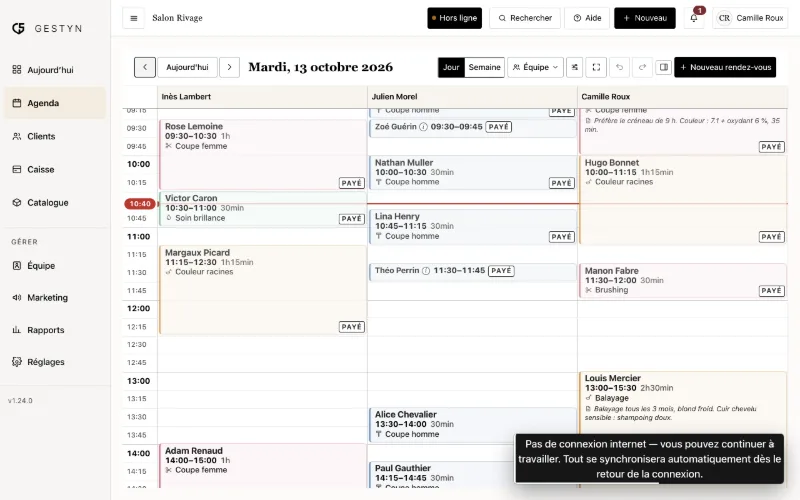The width and height of the screenshot is (800, 500).
Task: Open the notifications bell
Action: coord(694,18)
